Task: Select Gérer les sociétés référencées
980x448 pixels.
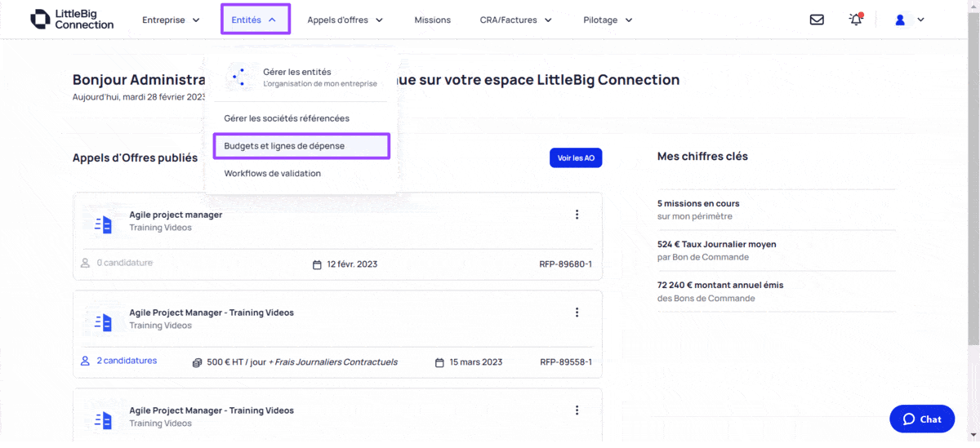Action: (287, 118)
